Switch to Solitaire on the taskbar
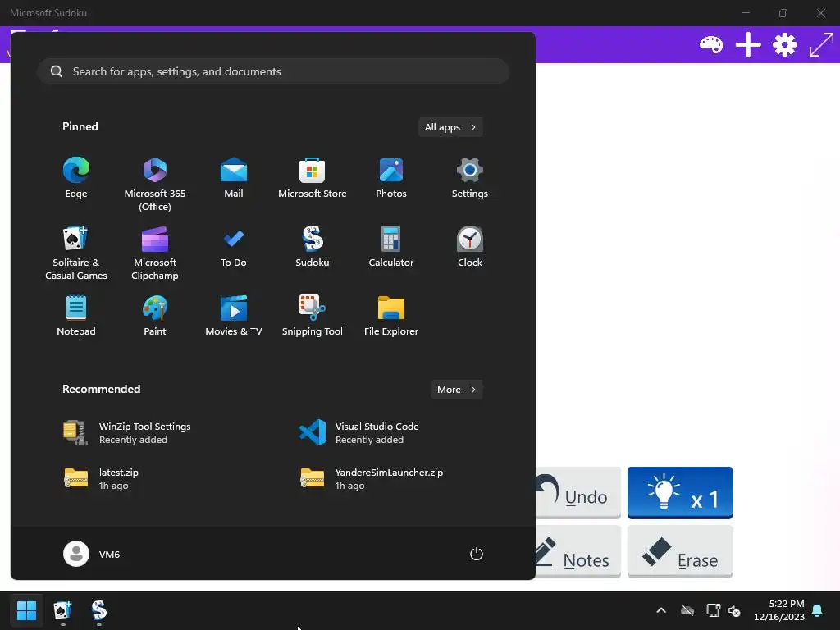This screenshot has height=630, width=840. pos(62,610)
